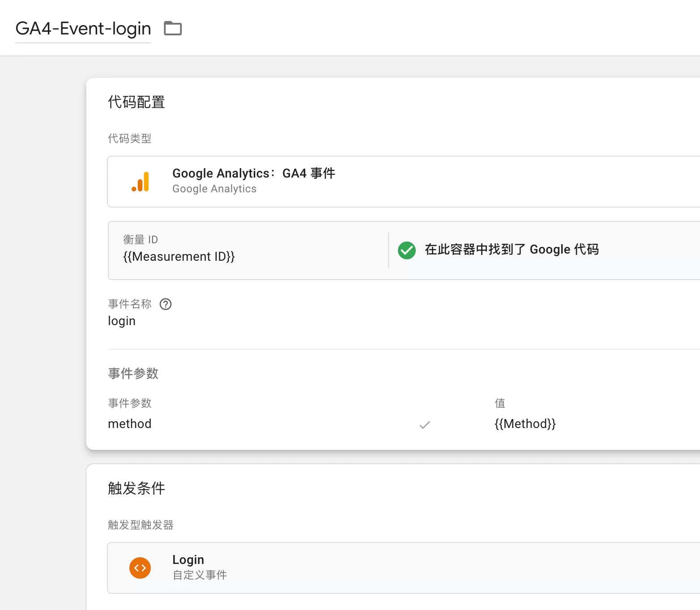Click the {{Measurement ID}} value
The image size is (700, 610).
(x=179, y=257)
